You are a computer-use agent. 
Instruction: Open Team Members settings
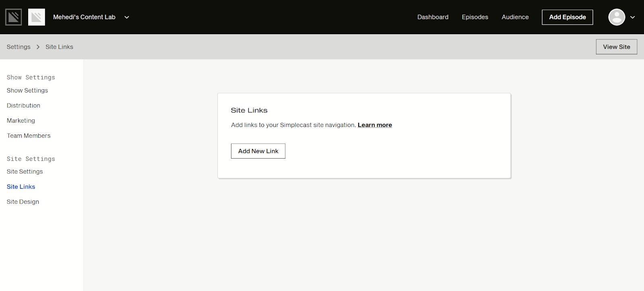point(29,136)
